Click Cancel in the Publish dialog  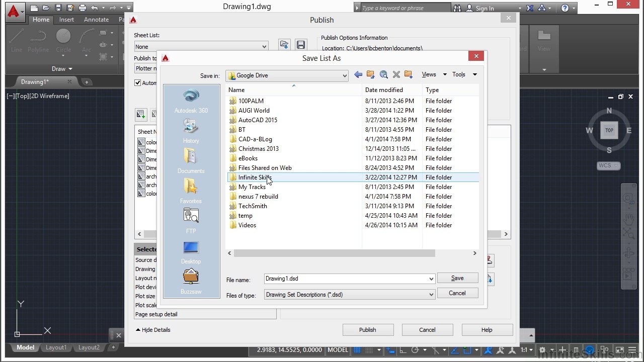(427, 330)
